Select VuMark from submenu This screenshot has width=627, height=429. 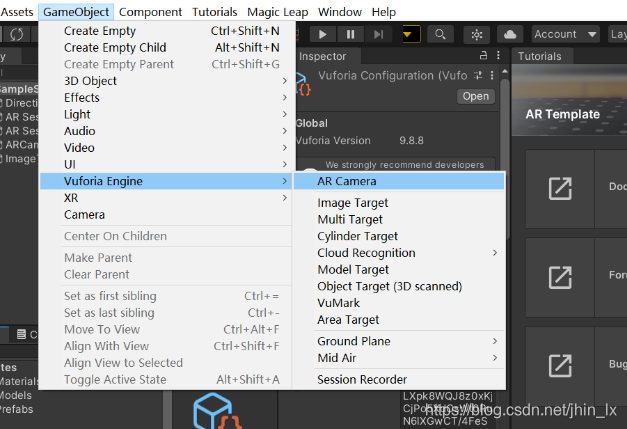399,303
